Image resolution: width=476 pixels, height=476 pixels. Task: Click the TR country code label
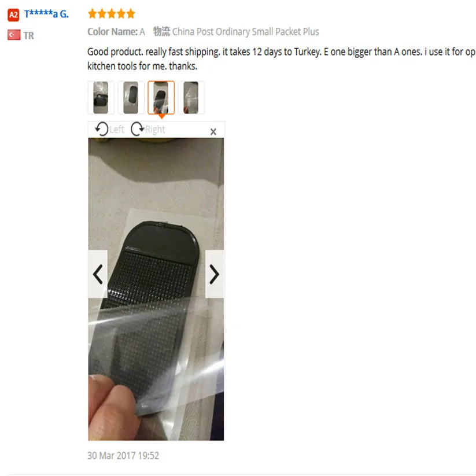click(29, 35)
